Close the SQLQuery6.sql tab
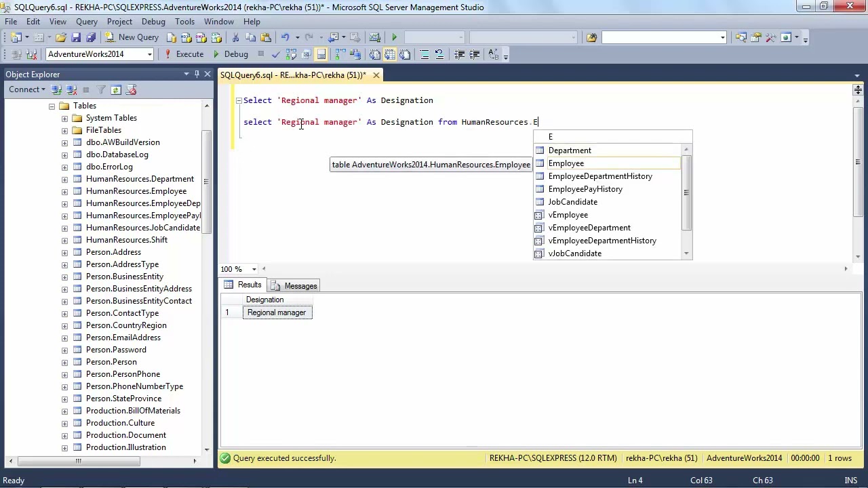The width and height of the screenshot is (868, 488). [376, 75]
